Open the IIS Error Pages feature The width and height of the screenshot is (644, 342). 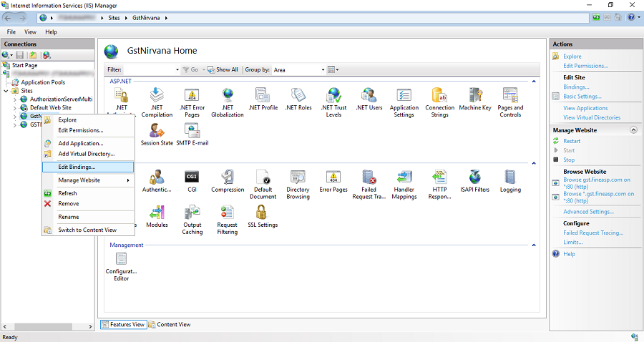click(333, 182)
